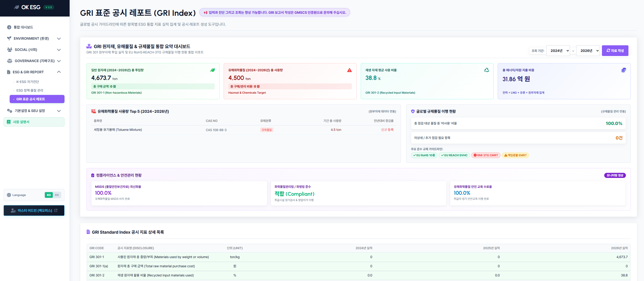
Task: Click the refresh icon in the 자료 작성 button
Action: click(608, 50)
